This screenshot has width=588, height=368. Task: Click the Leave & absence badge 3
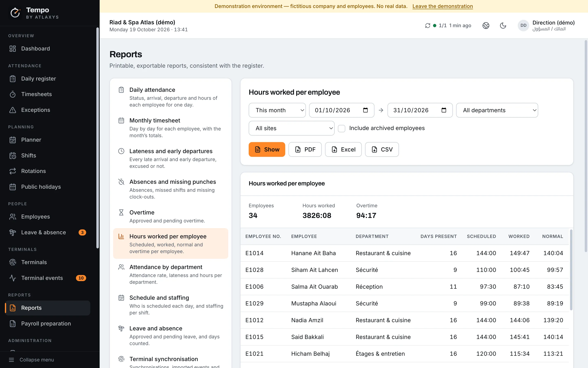[x=82, y=232]
